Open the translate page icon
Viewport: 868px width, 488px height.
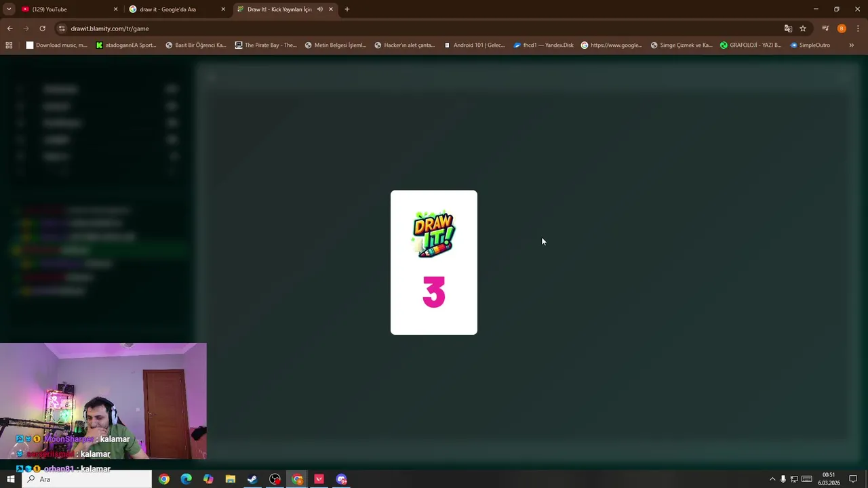788,28
